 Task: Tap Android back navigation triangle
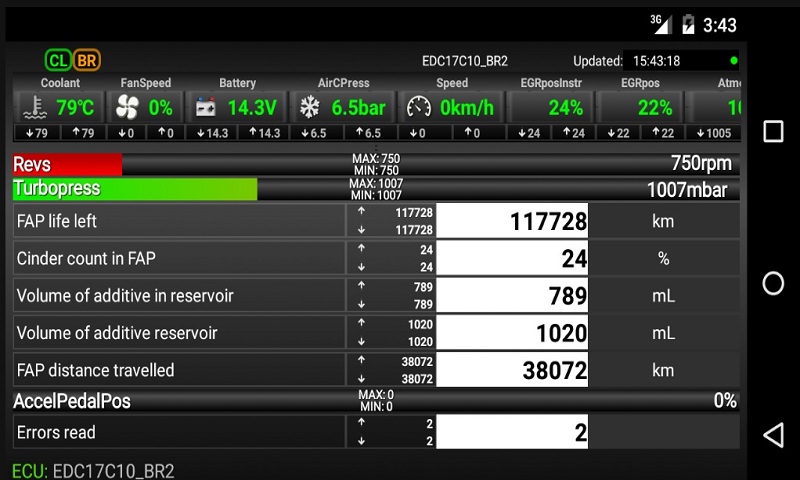pyautogui.click(x=773, y=435)
